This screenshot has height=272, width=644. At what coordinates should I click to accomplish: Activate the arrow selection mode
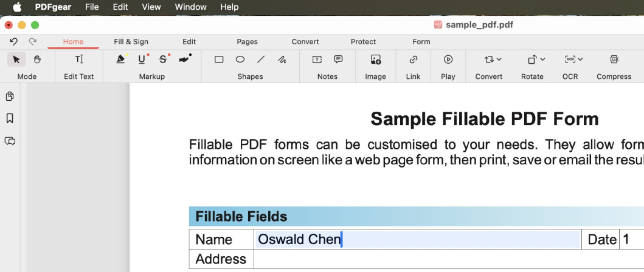pos(16,59)
